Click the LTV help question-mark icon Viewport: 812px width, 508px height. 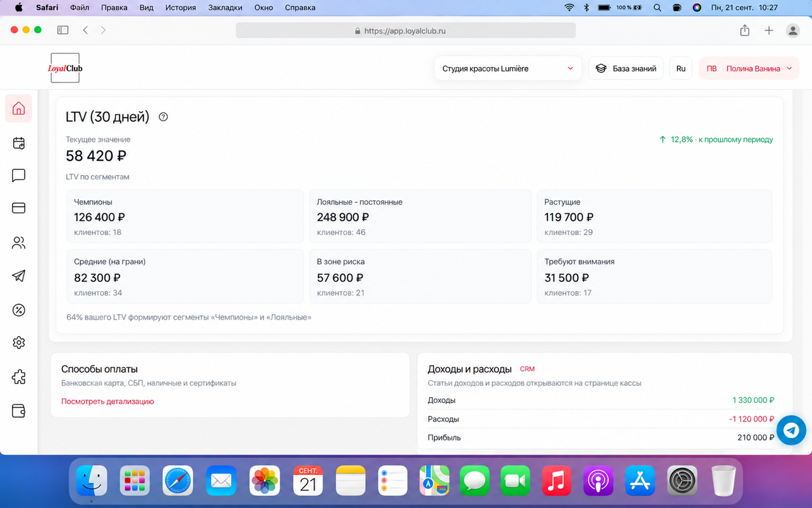(163, 117)
